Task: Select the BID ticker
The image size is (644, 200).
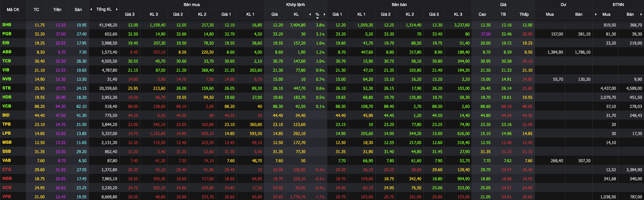Action: pyautogui.click(x=6, y=115)
